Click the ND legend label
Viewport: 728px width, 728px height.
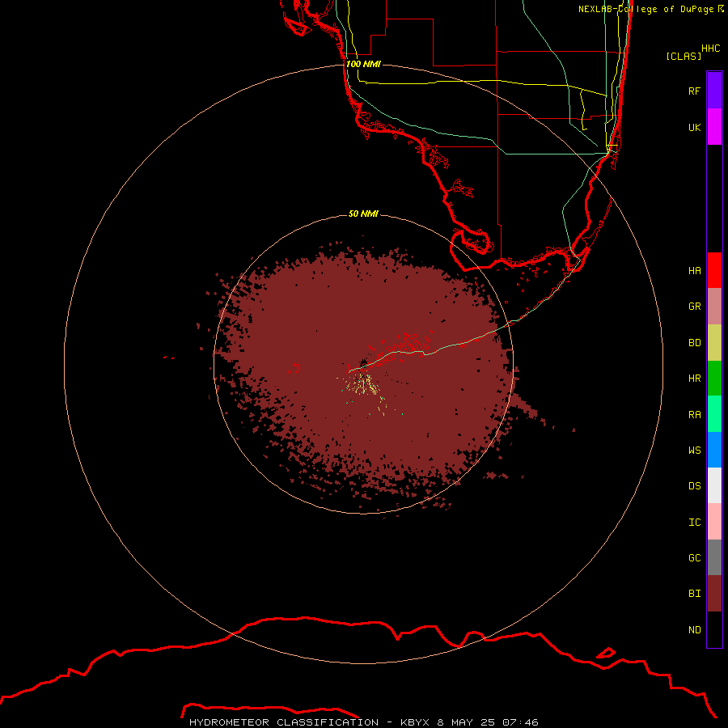pos(694,630)
